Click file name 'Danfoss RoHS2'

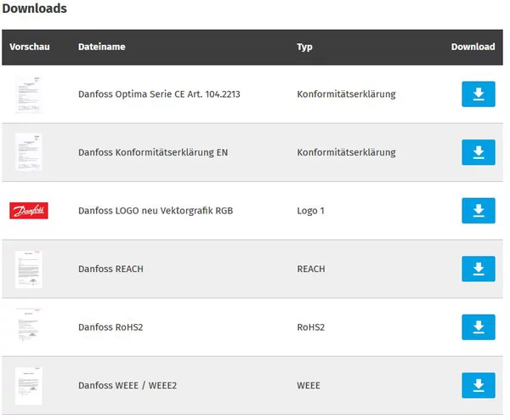(x=110, y=327)
